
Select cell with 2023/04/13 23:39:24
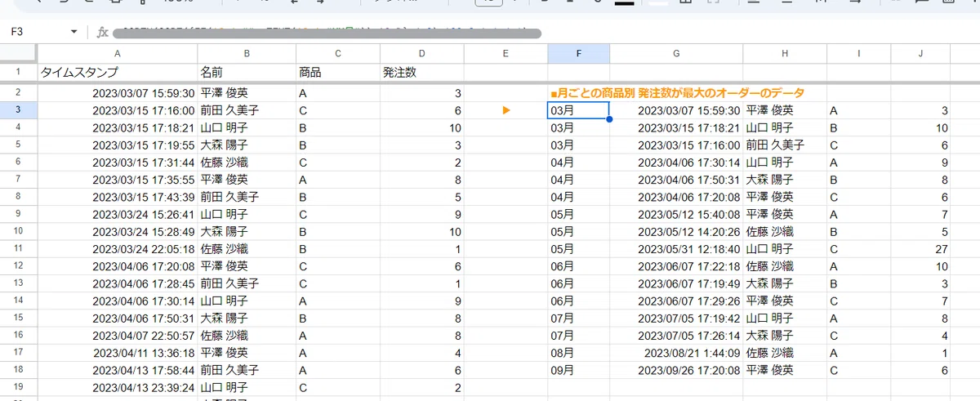pyautogui.click(x=118, y=387)
